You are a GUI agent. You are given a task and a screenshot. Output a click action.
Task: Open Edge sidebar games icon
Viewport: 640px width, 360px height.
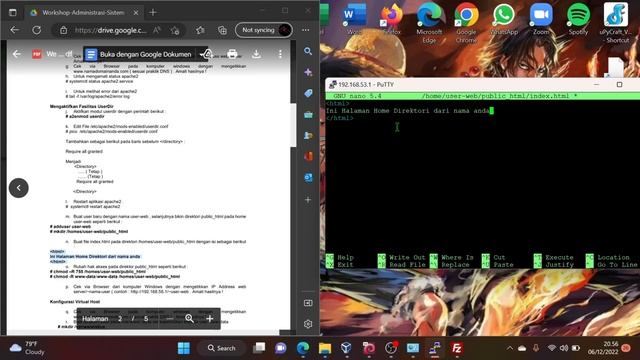(308, 136)
